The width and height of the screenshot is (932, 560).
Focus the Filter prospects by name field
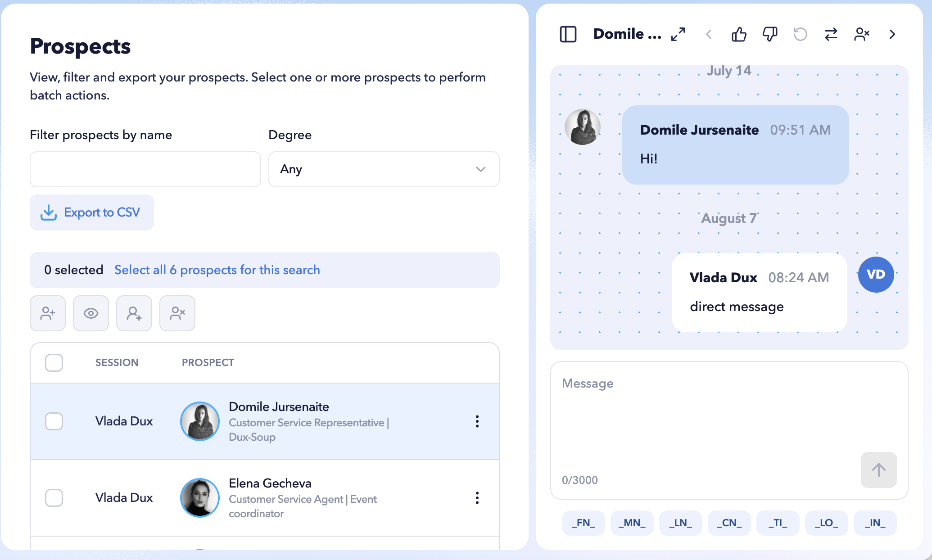click(145, 169)
